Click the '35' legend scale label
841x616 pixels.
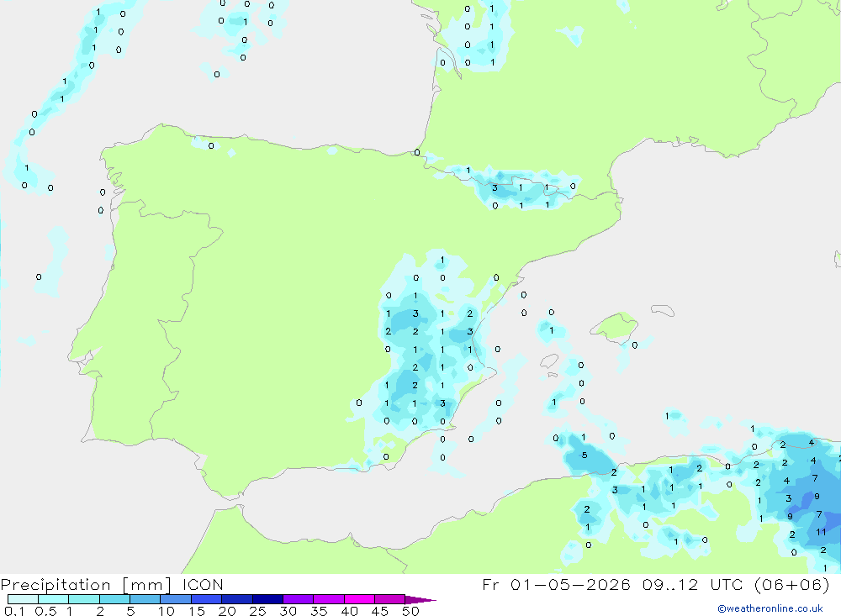[x=319, y=611]
